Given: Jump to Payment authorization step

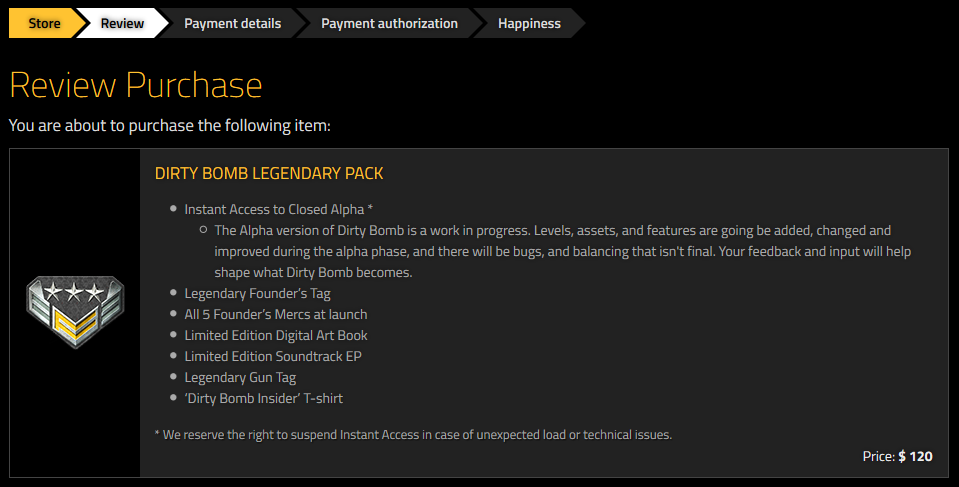Looking at the screenshot, I should tap(390, 23).
